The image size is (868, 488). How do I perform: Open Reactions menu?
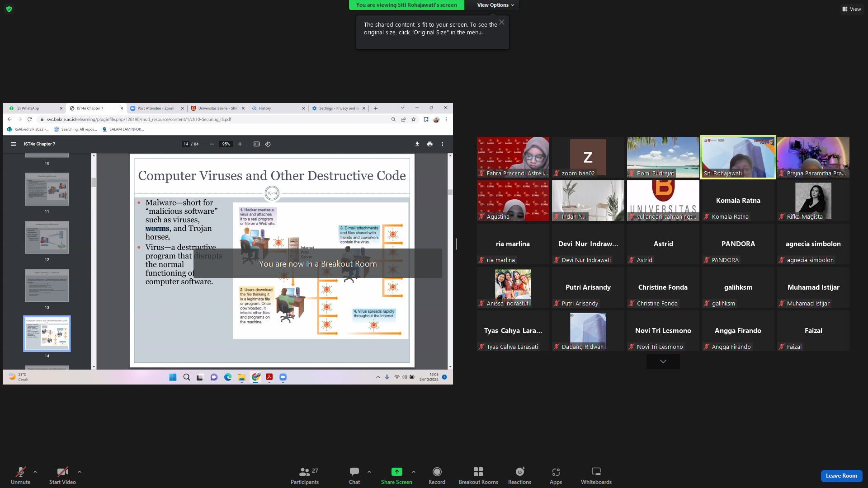pyautogui.click(x=519, y=475)
